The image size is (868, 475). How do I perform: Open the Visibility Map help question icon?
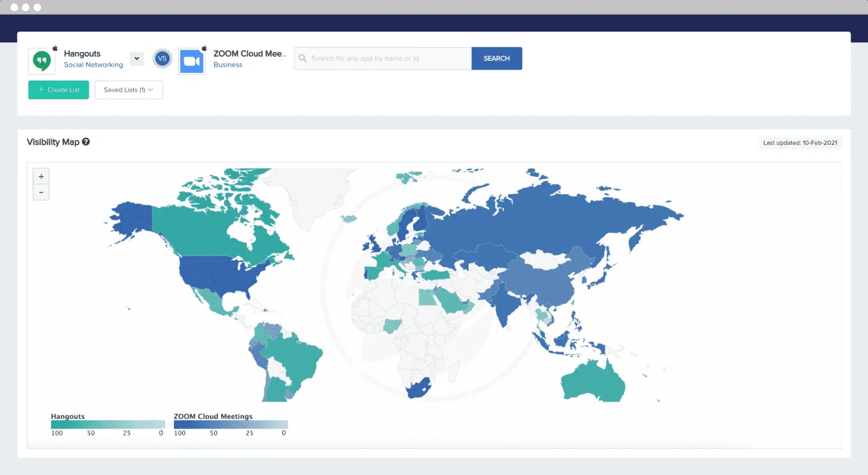tap(86, 142)
